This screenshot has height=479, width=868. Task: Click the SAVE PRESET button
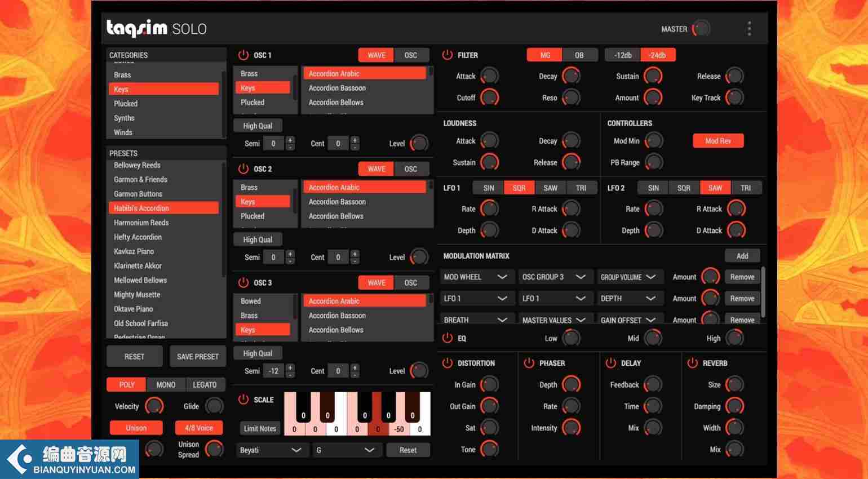pos(198,357)
